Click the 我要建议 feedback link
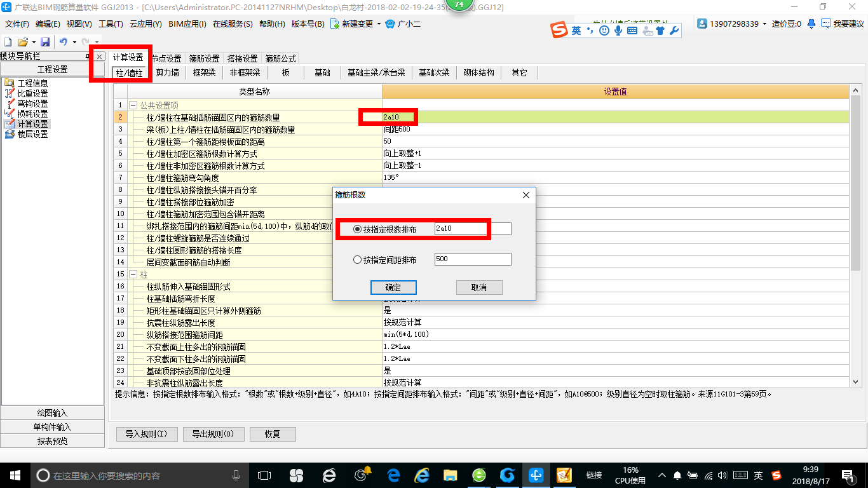Image resolution: width=868 pixels, height=488 pixels. click(x=848, y=24)
